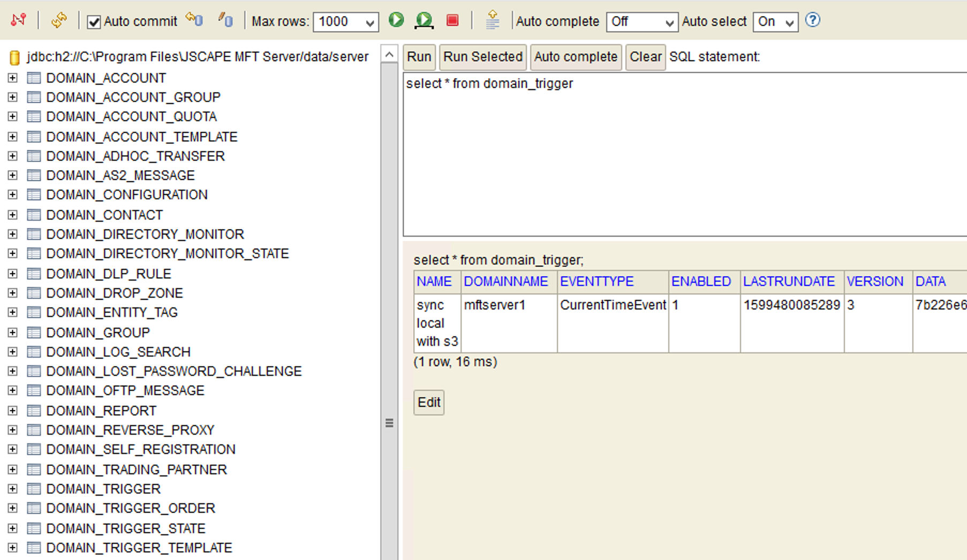Select DOMAIN_TRADING_PARTNER in the tree
This screenshot has height=560, width=967.
(137, 470)
